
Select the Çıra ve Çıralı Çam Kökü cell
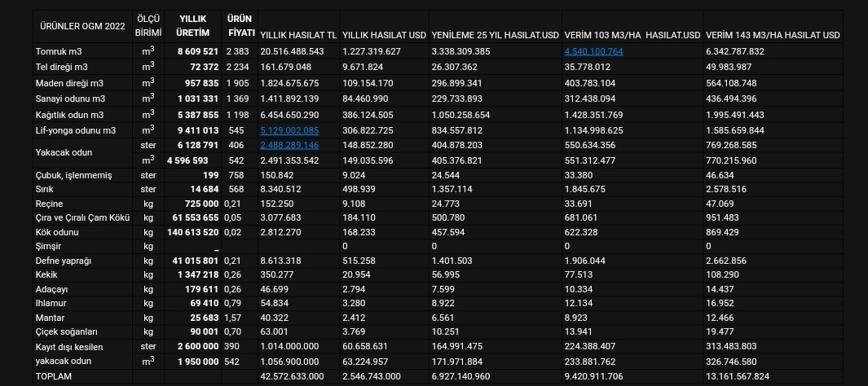click(82, 218)
